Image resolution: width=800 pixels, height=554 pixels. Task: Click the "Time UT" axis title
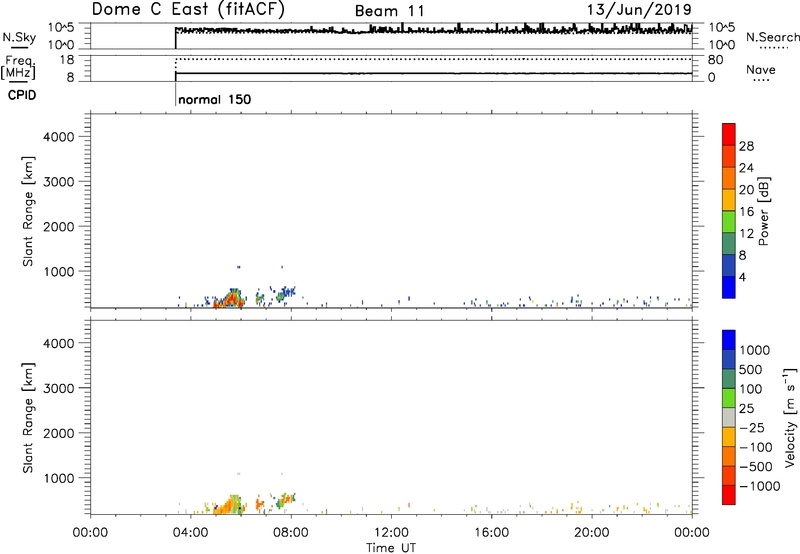pos(391,548)
